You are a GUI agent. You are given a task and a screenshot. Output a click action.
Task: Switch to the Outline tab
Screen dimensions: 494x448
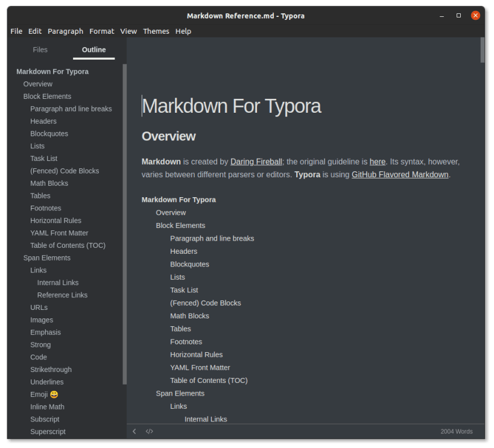pyautogui.click(x=94, y=50)
